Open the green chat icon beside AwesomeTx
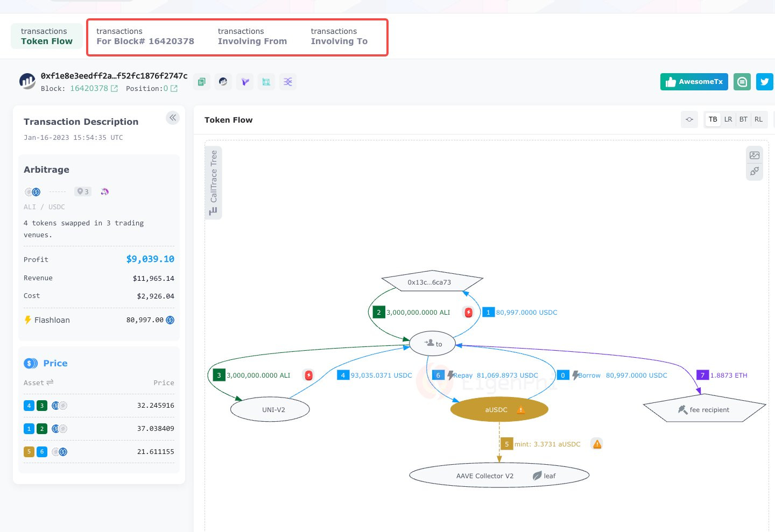 742,82
